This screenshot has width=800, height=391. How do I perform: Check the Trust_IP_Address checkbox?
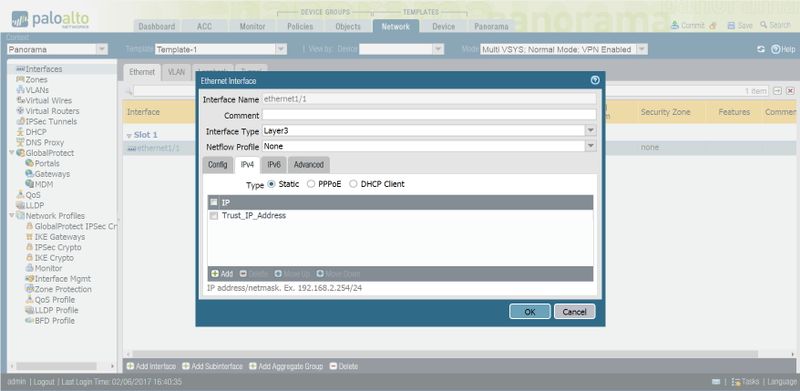tap(214, 216)
